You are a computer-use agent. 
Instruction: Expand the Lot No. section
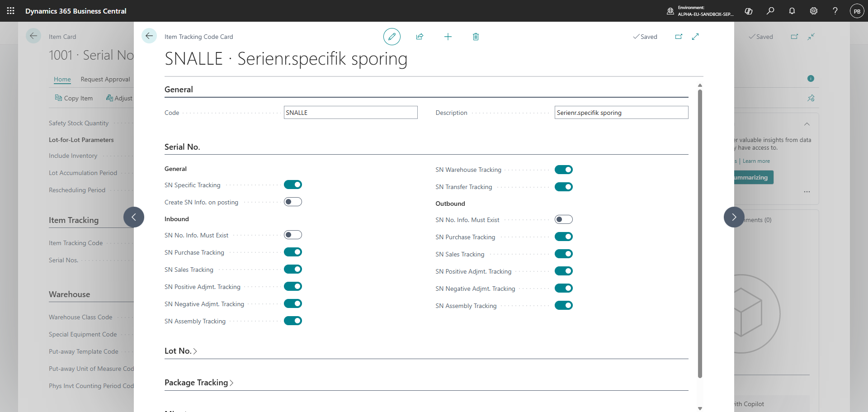181,351
